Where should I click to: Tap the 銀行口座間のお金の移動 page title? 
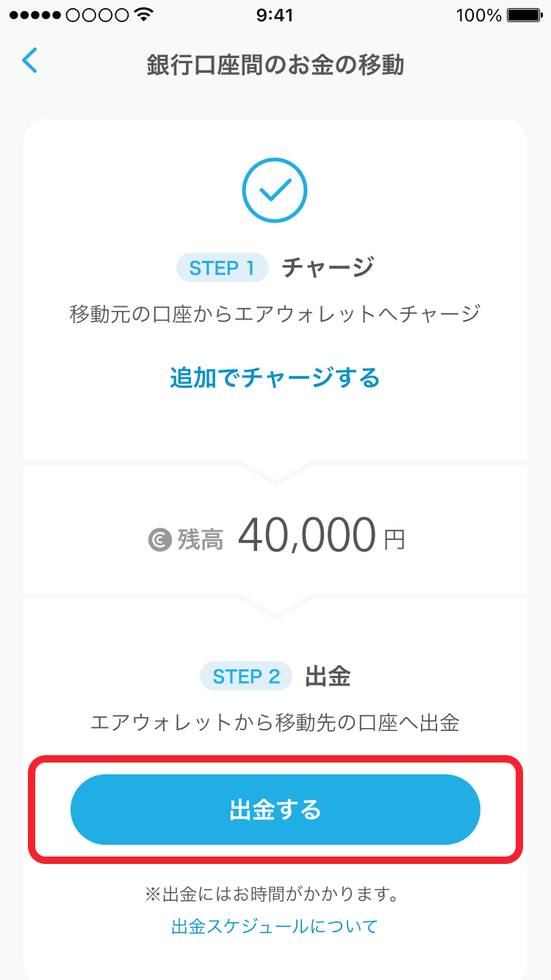pos(275,65)
